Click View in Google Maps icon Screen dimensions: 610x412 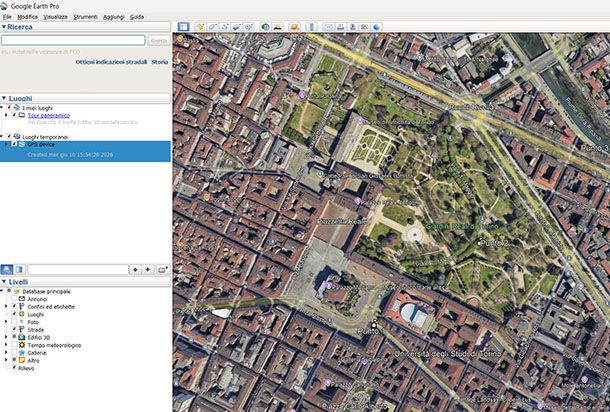(365, 26)
